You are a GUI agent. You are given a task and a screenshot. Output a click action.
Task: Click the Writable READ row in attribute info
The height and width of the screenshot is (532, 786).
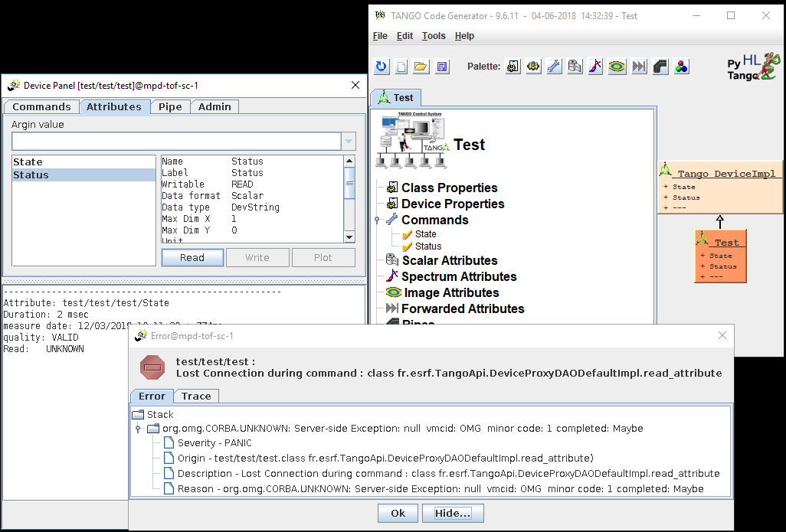(x=207, y=184)
